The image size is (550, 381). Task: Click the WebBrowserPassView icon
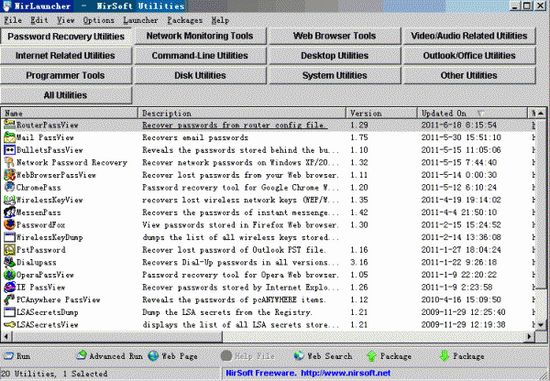pos(9,175)
